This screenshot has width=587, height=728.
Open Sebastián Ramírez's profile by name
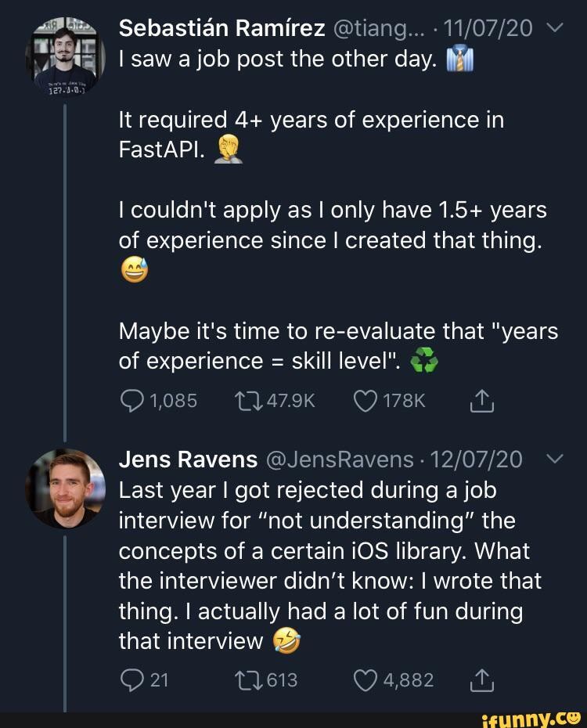click(221, 30)
